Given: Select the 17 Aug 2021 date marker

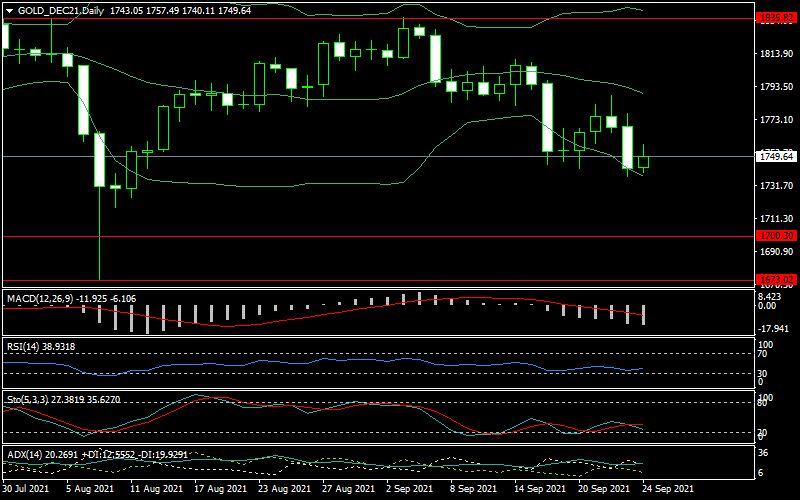Looking at the screenshot, I should pos(220,490).
